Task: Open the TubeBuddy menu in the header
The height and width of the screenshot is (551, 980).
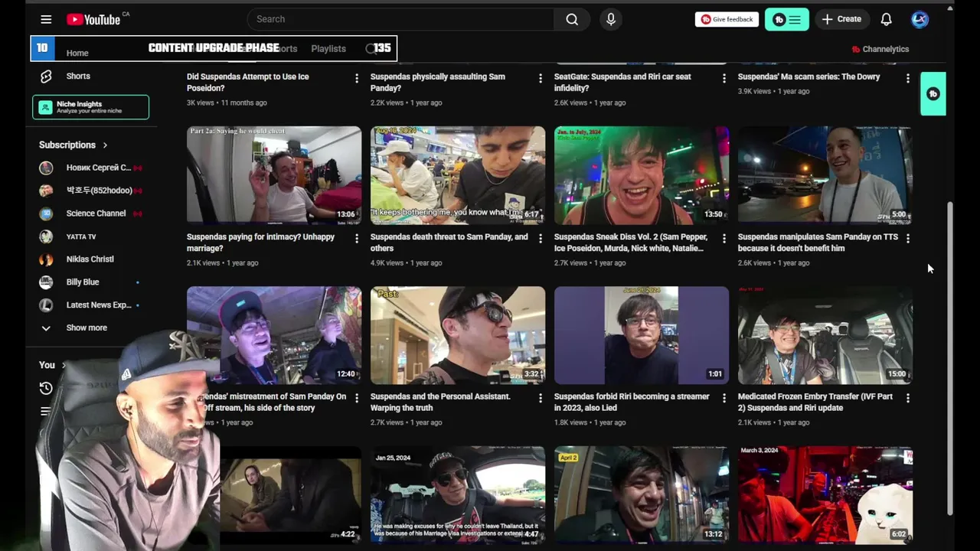Action: click(x=786, y=19)
